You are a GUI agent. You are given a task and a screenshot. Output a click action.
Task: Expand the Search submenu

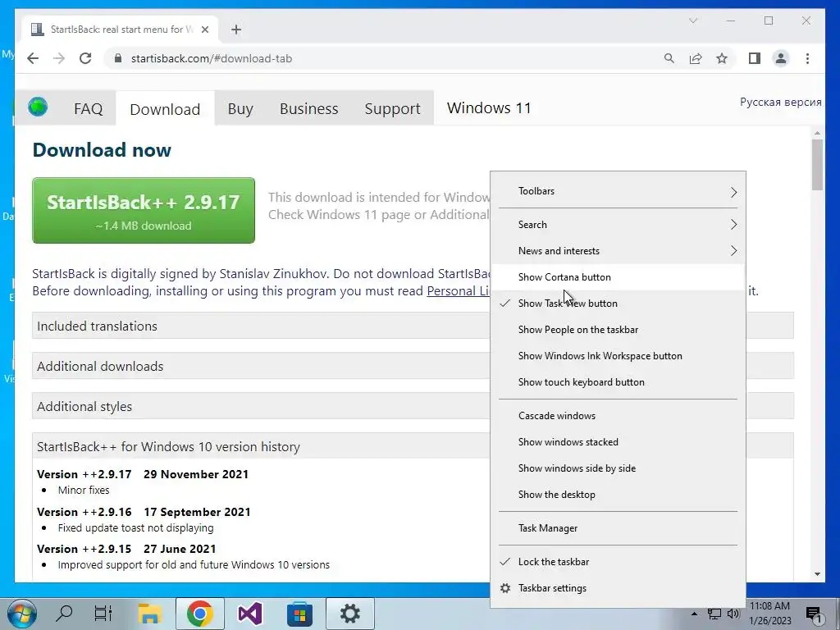[618, 225]
